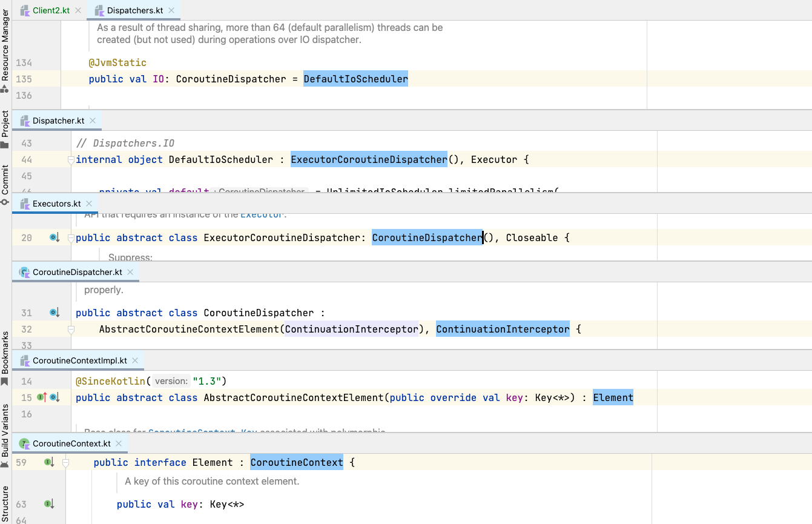812x524 pixels.
Task: Click the 'properly.' doc text in CoroutineDispatcher.kt
Action: tap(104, 290)
